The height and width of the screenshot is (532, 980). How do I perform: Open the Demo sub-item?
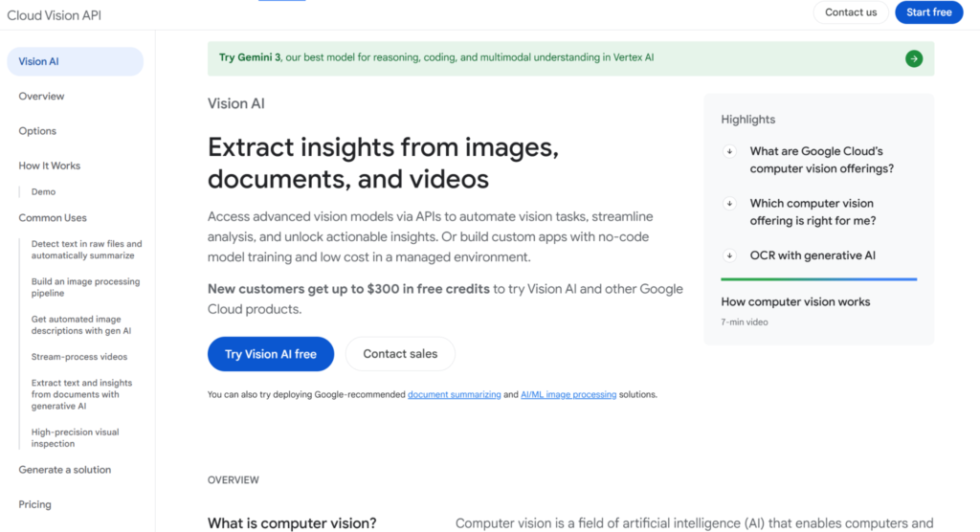(43, 192)
